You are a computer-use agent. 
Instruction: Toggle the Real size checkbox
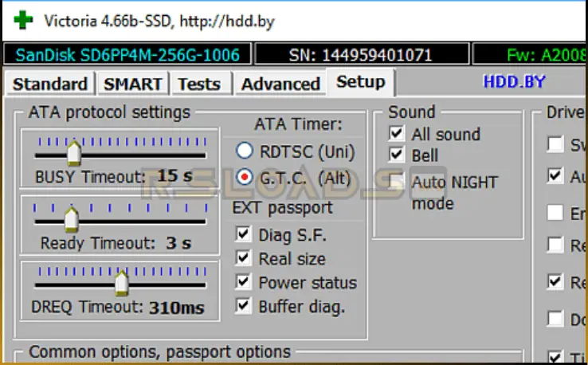[244, 258]
